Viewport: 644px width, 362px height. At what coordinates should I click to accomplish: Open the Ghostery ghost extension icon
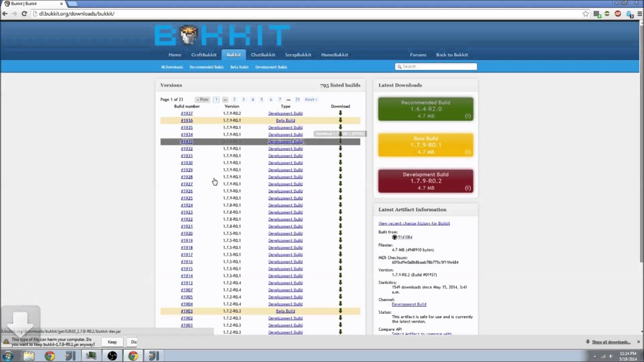tap(629, 14)
